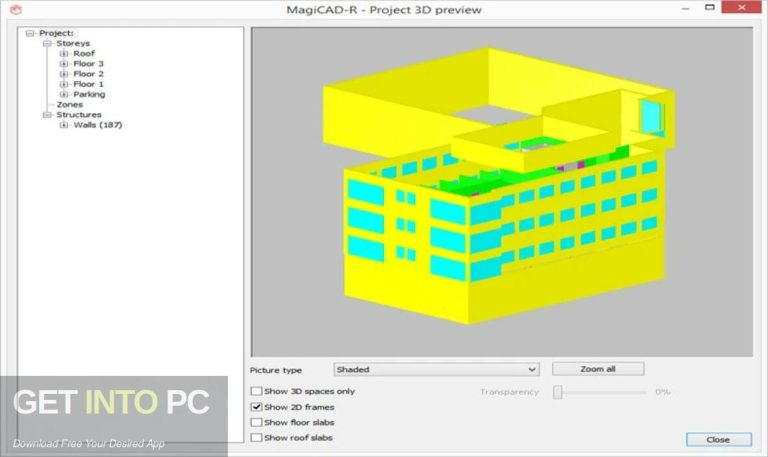Select Walls (187) tree item
The width and height of the screenshot is (768, 457).
(x=98, y=125)
